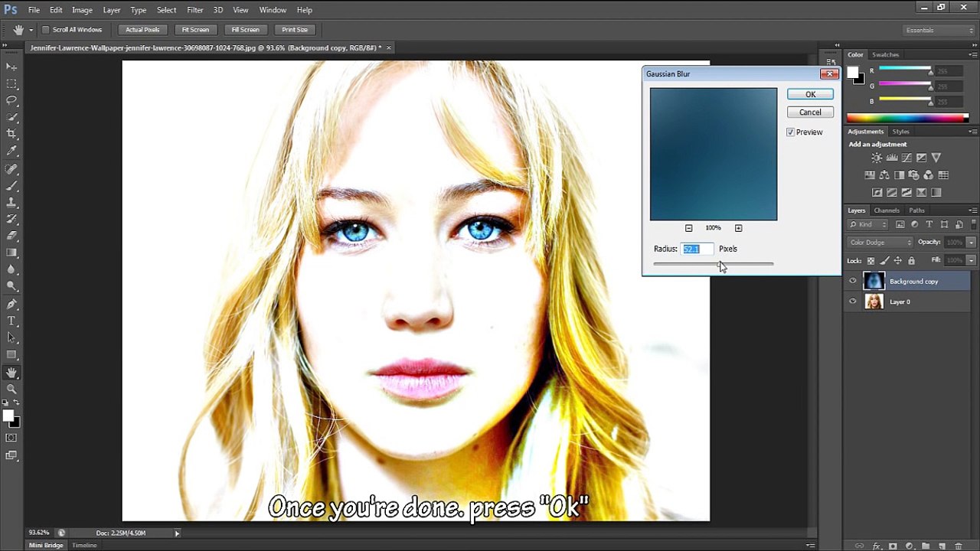Toggle Lock transparent pixels
The image size is (980, 551).
pyautogui.click(x=871, y=261)
